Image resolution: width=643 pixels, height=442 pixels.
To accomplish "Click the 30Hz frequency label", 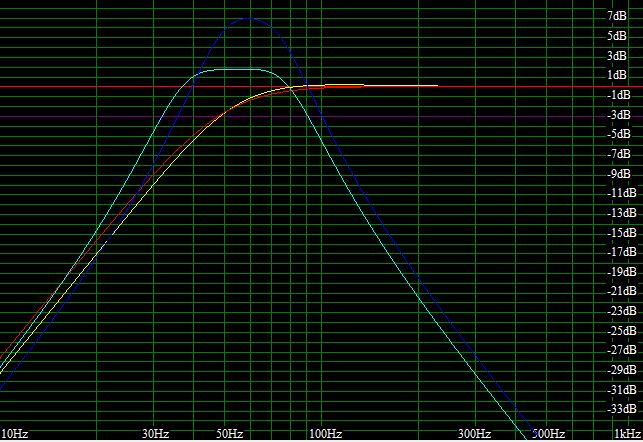I will pyautogui.click(x=155, y=434).
